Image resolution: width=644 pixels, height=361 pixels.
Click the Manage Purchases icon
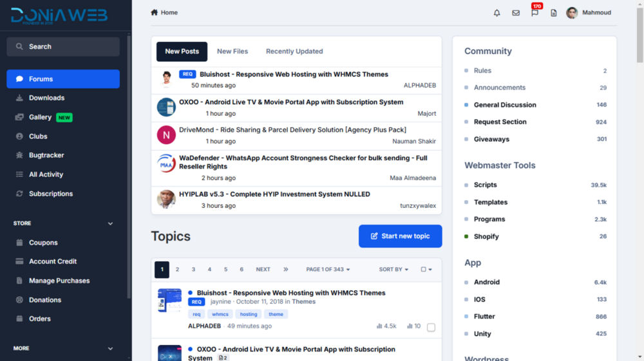pyautogui.click(x=19, y=281)
